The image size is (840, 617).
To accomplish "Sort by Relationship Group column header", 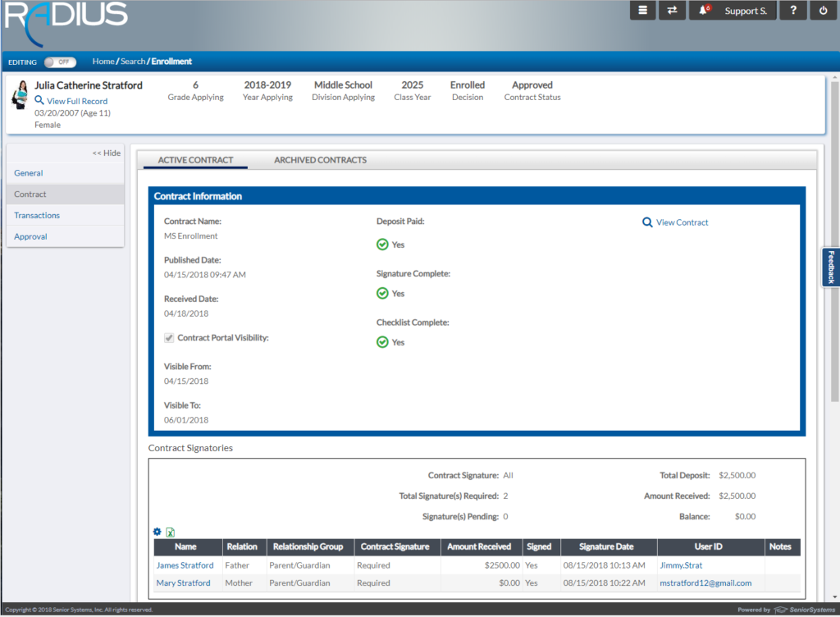I will click(x=311, y=546).
